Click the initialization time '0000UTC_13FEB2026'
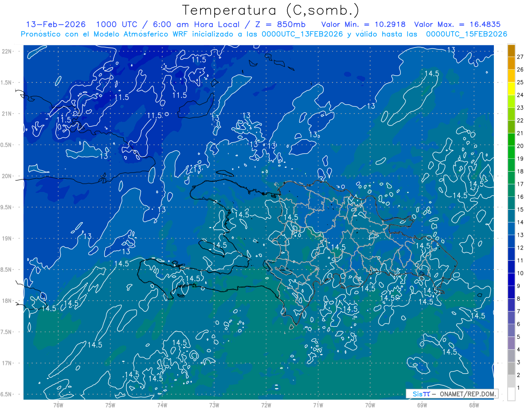Screen dimensions: 532x411 302,34
